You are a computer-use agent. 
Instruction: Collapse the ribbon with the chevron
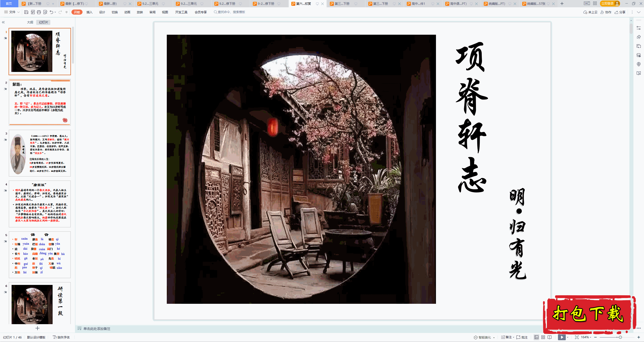(639, 12)
